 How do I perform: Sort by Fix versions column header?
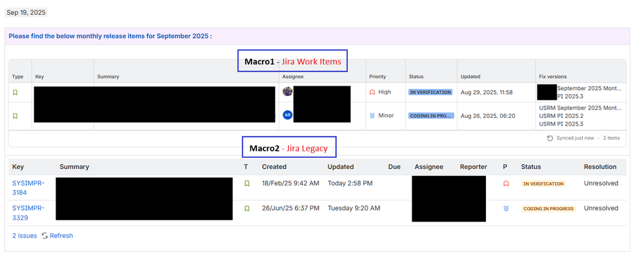[553, 77]
